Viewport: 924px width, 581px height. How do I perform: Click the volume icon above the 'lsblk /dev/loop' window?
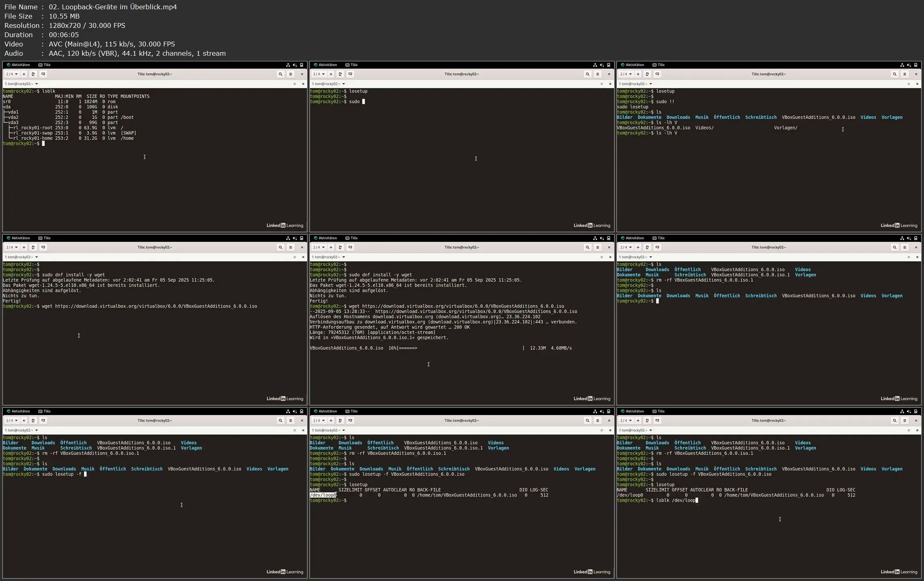(909, 411)
